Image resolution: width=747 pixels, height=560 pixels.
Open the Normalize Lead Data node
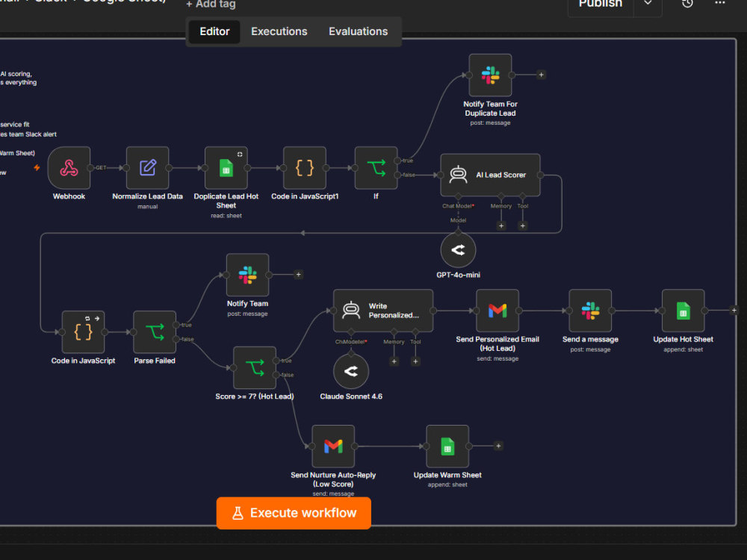pos(148,168)
